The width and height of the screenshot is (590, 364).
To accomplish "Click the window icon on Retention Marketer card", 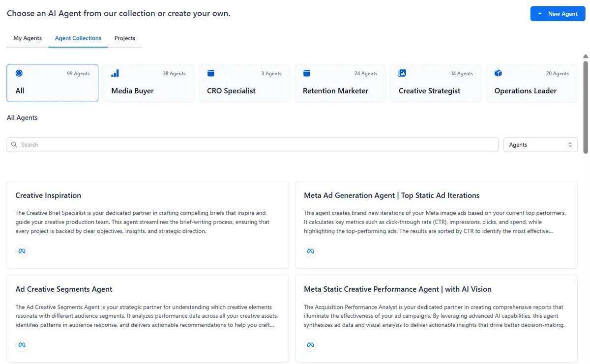I will tap(307, 73).
